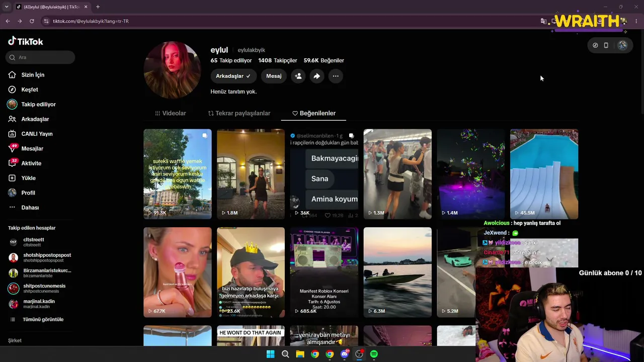Open the confetti video with 1.4M views
Image resolution: width=644 pixels, height=362 pixels.
coord(471,174)
